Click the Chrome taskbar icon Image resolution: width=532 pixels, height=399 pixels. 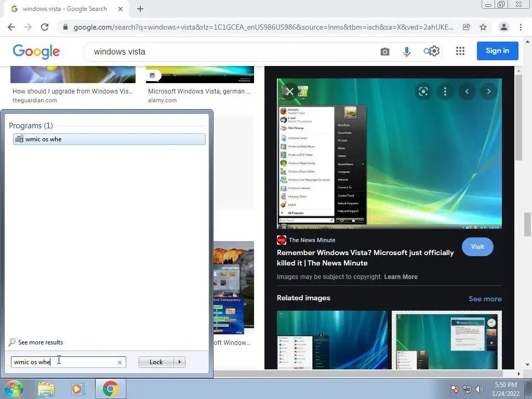(x=111, y=389)
